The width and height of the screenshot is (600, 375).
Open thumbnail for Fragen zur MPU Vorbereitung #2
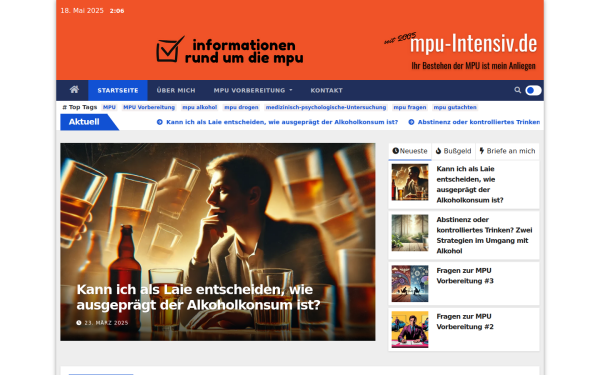[x=410, y=329]
